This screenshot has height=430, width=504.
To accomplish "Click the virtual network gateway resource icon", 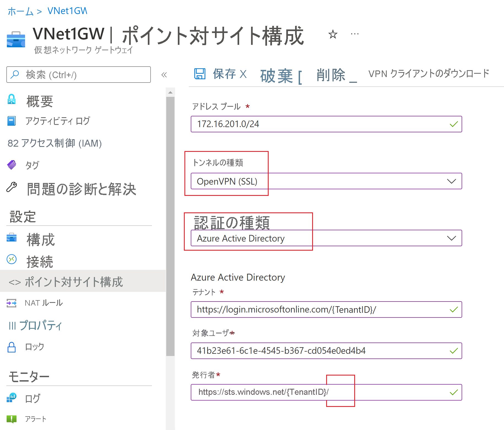I will (16, 40).
